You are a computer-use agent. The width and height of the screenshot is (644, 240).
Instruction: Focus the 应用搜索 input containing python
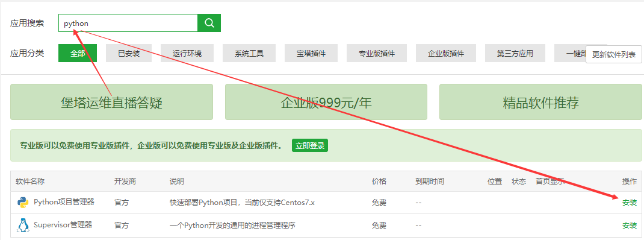[x=128, y=23]
